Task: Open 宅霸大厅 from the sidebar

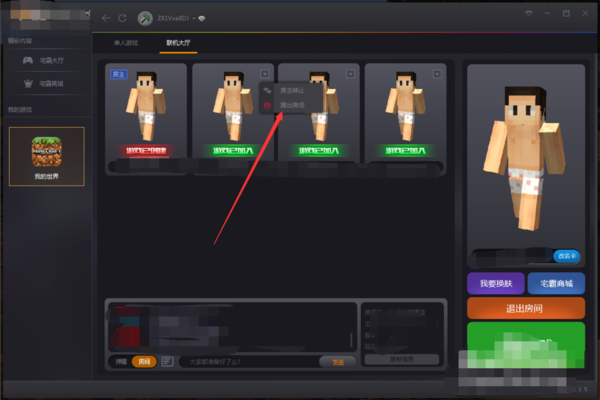Action: (45, 60)
